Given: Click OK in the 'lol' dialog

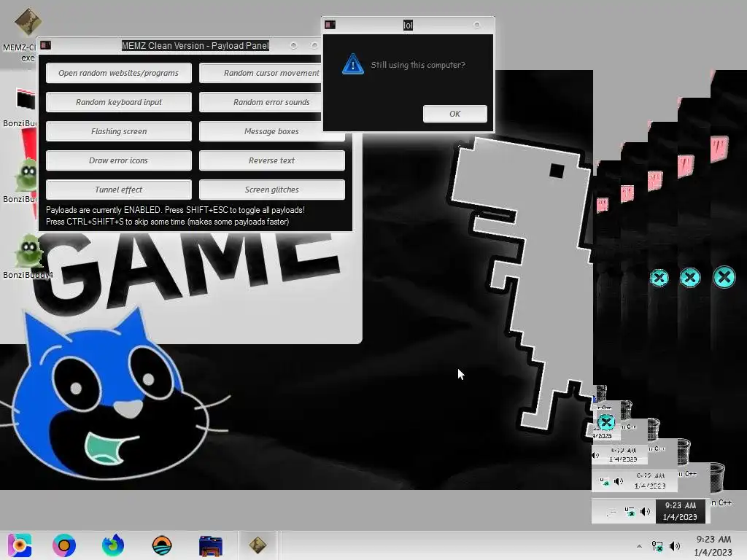Looking at the screenshot, I should coord(455,114).
